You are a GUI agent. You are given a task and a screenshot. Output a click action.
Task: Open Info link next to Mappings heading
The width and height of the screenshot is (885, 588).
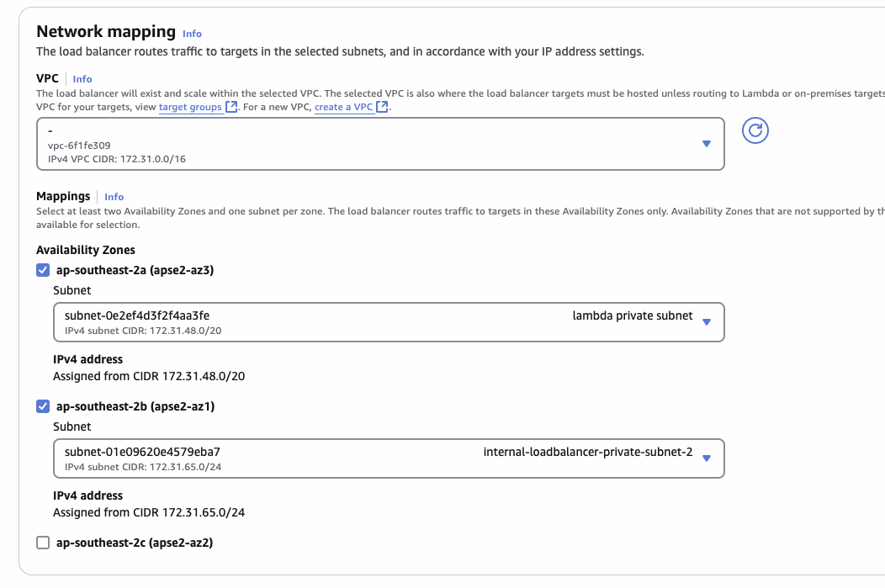tap(114, 196)
